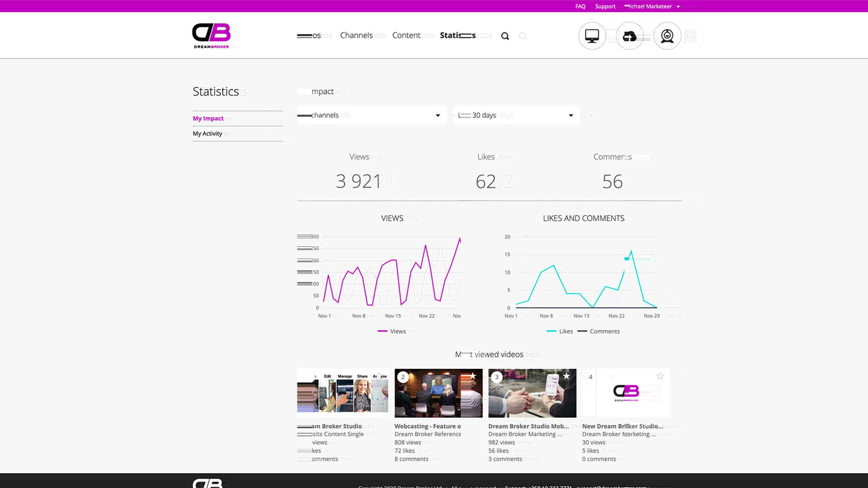Click the secondary search icon
The height and width of the screenshot is (488, 868).
coord(522,36)
